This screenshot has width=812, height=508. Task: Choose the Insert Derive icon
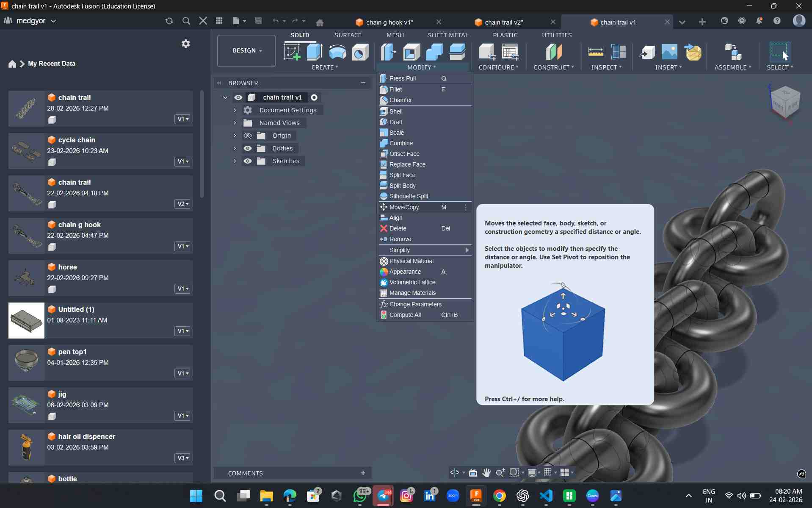[x=647, y=52]
